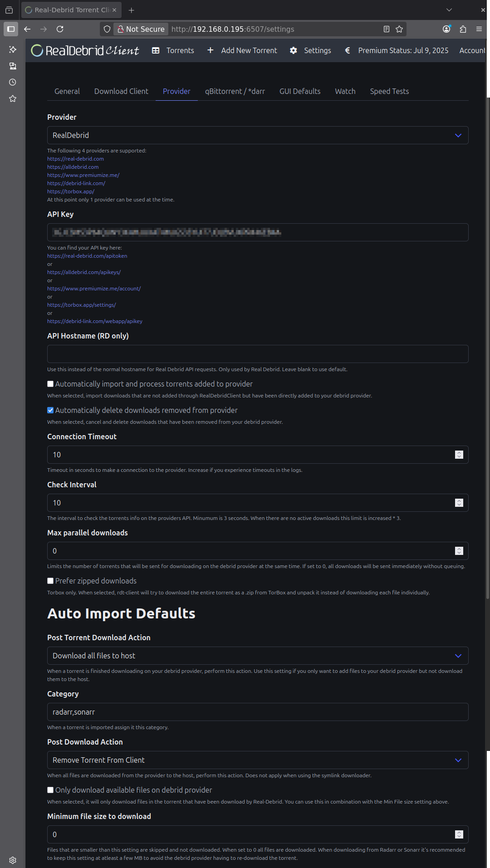This screenshot has width=490, height=868.
Task: Click the Torrents table icon in navbar
Action: [x=156, y=50]
